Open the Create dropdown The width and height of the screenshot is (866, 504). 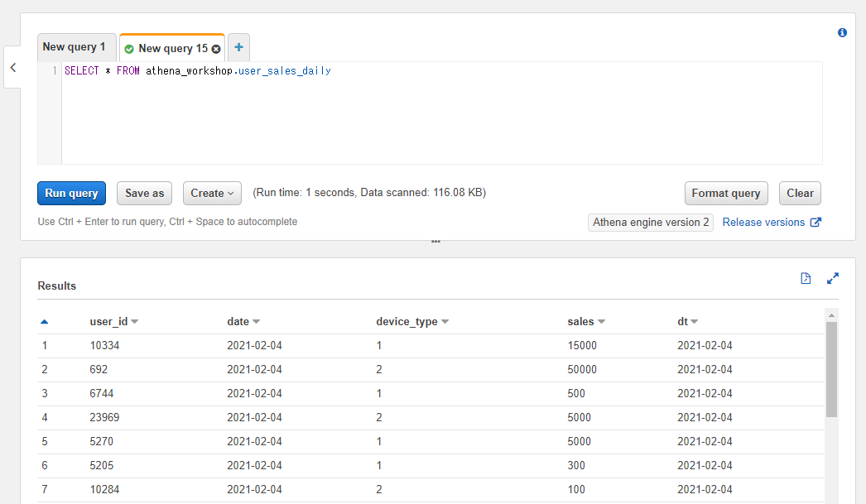[x=212, y=193]
